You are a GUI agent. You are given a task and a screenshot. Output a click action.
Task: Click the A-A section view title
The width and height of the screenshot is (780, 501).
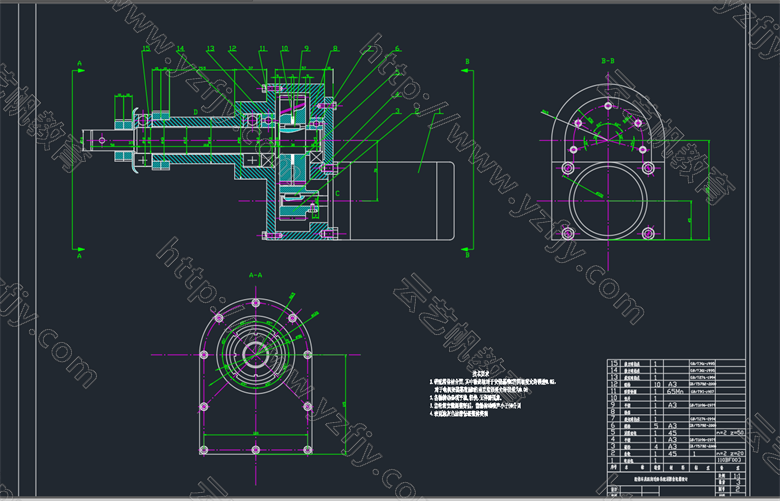[x=255, y=275]
